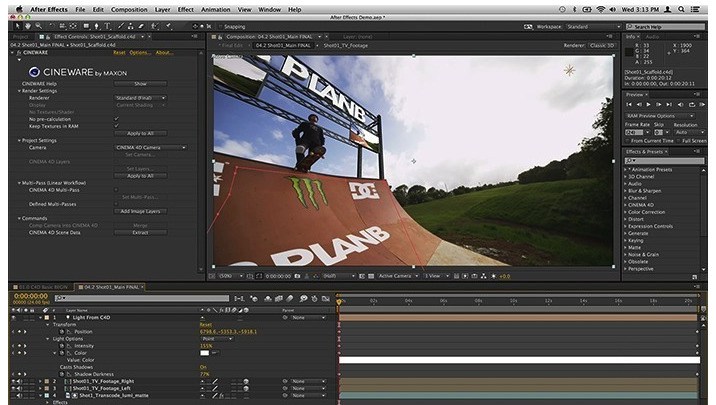Select the Eraser tool

tap(141, 26)
